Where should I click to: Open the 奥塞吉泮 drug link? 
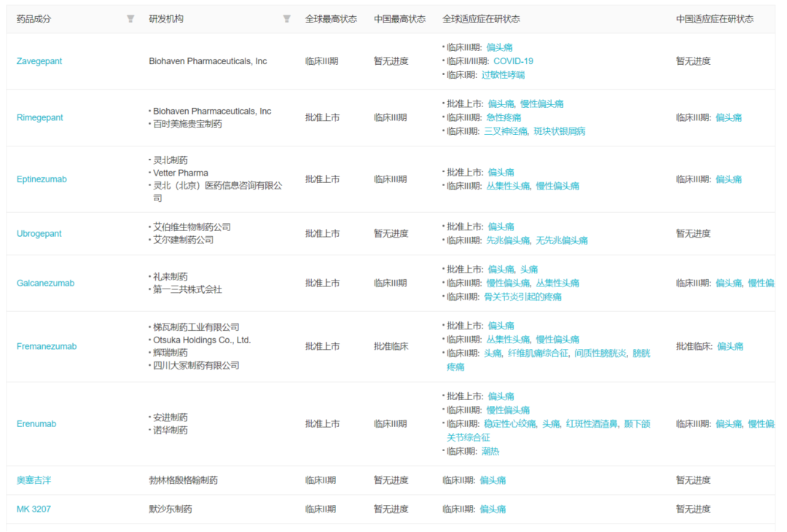34,480
